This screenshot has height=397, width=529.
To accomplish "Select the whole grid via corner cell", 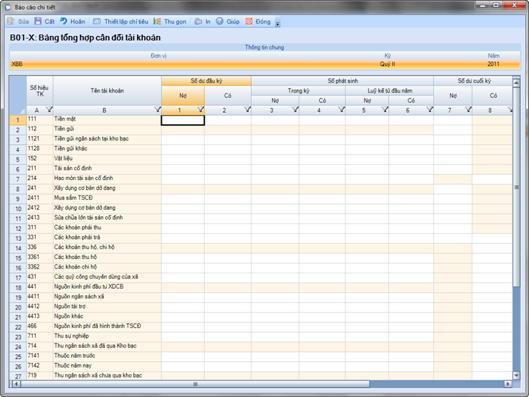I will coord(18,95).
